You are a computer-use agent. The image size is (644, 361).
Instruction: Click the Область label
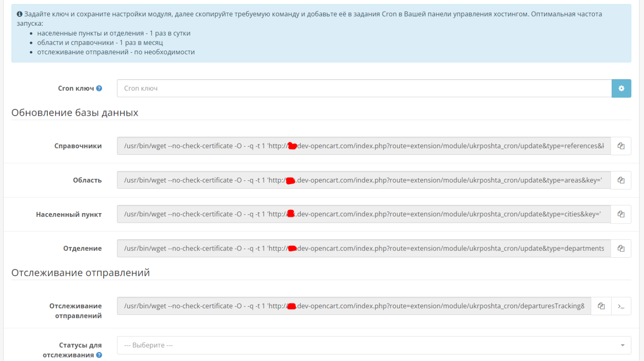[x=87, y=180]
